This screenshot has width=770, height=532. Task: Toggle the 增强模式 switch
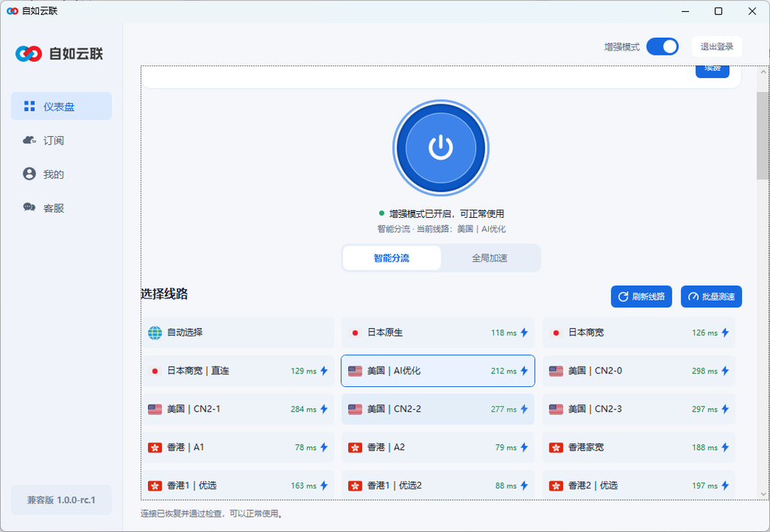click(662, 47)
